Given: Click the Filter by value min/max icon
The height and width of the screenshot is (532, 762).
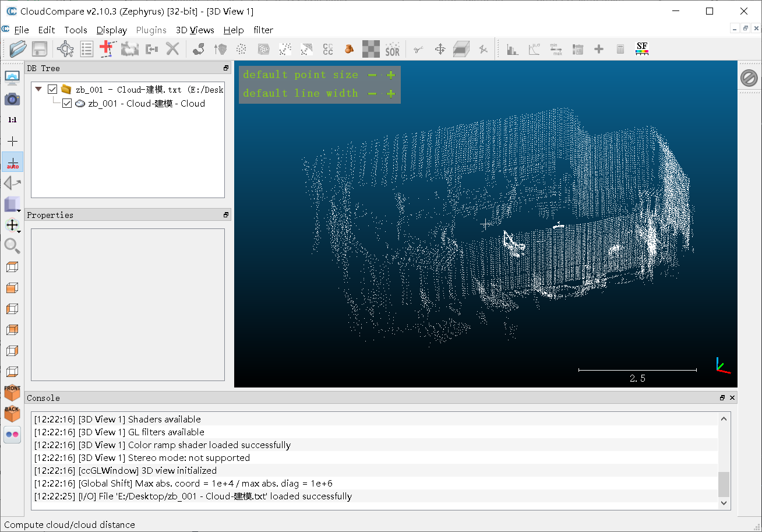Looking at the screenshot, I should [556, 49].
